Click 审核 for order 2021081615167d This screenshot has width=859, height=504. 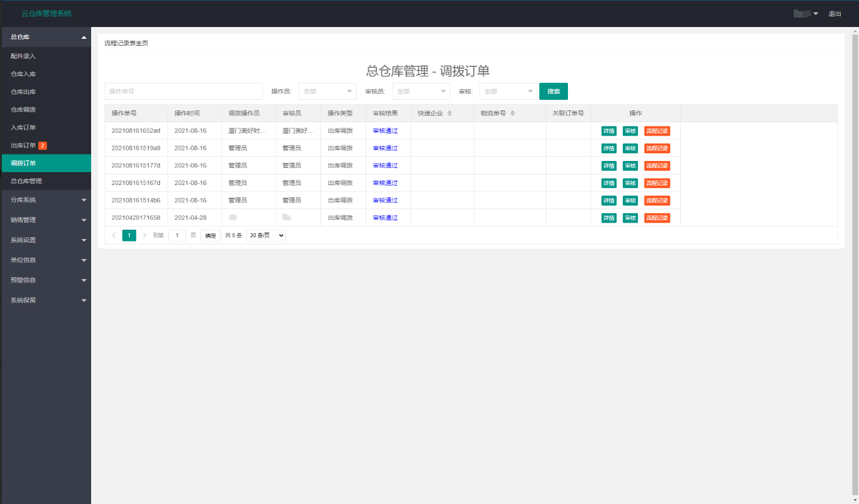pos(630,183)
